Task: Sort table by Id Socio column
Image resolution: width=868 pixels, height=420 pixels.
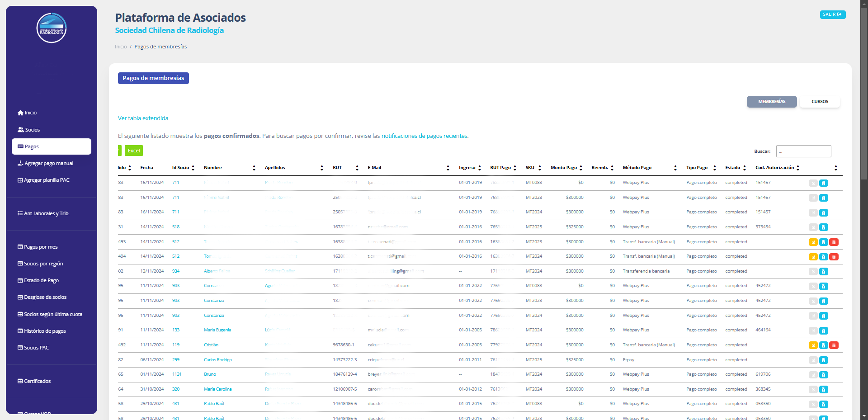Action: [183, 168]
